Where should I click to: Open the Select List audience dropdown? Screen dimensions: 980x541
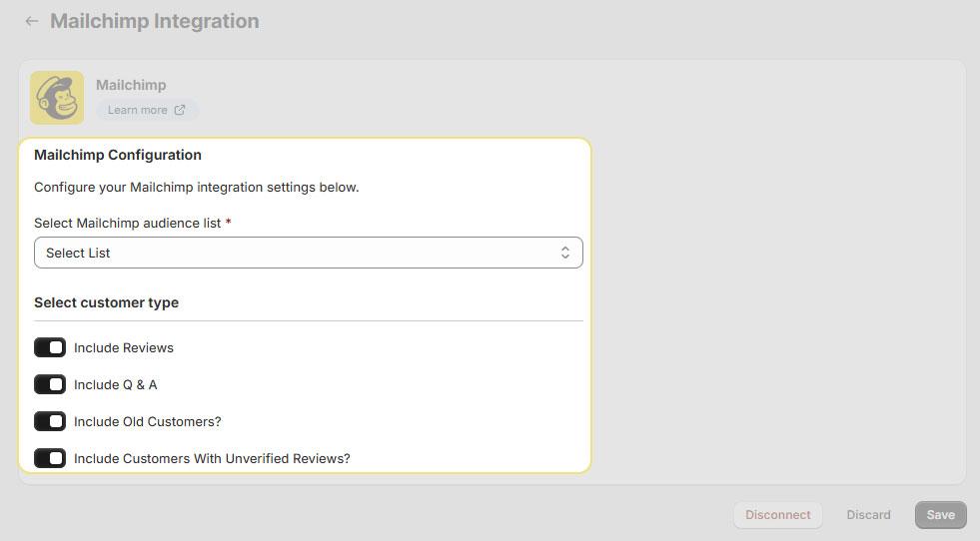[x=308, y=253]
